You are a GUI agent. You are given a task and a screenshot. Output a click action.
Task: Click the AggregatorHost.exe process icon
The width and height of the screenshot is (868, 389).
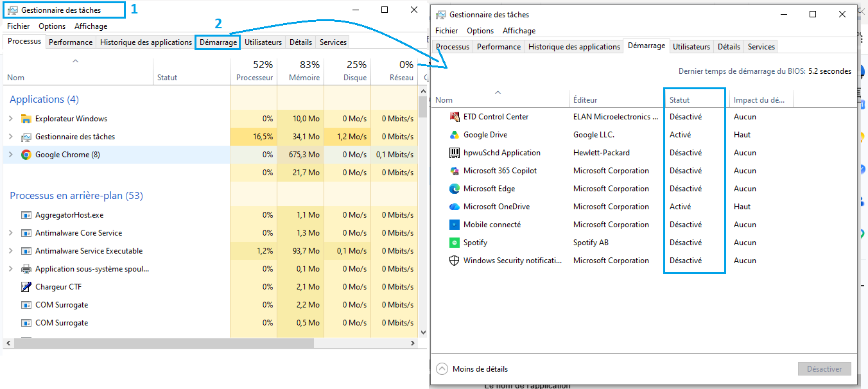coord(26,215)
